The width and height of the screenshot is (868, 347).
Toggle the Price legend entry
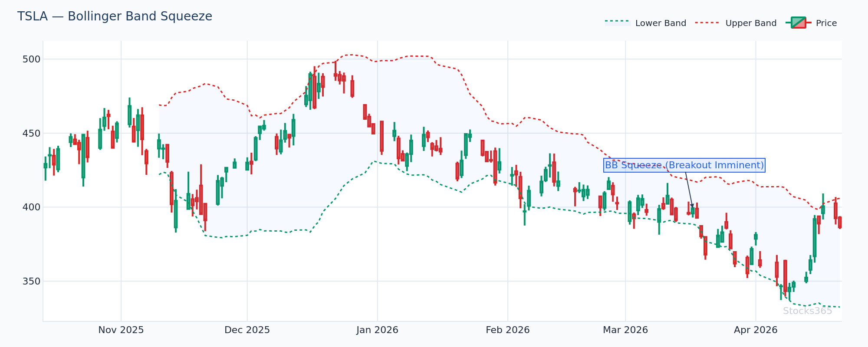point(811,23)
